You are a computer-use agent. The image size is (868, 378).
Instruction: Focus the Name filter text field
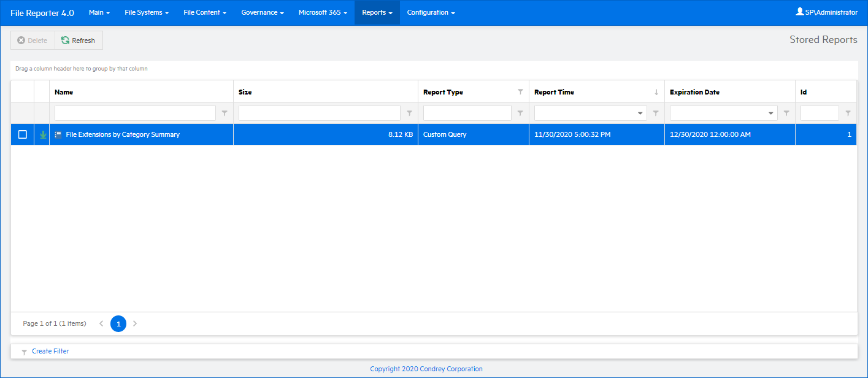pyautogui.click(x=135, y=113)
